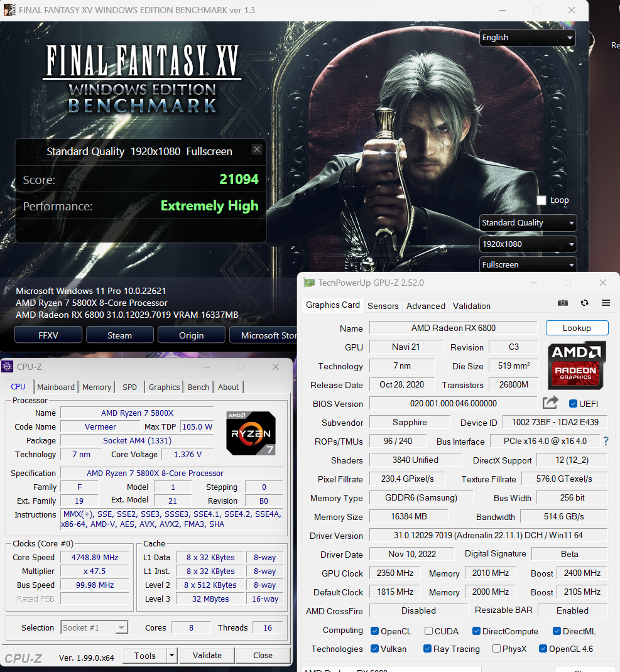Click the FFXV button
Viewport: 620px width, 672px height.
click(x=48, y=335)
